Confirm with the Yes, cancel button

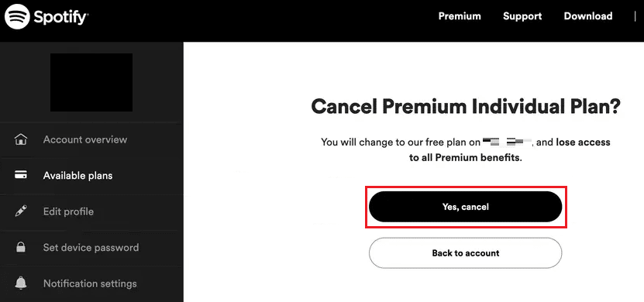465,207
